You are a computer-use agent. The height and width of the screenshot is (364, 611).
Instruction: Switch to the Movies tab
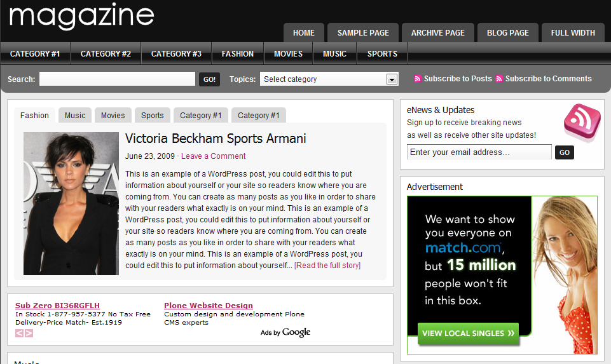[113, 115]
